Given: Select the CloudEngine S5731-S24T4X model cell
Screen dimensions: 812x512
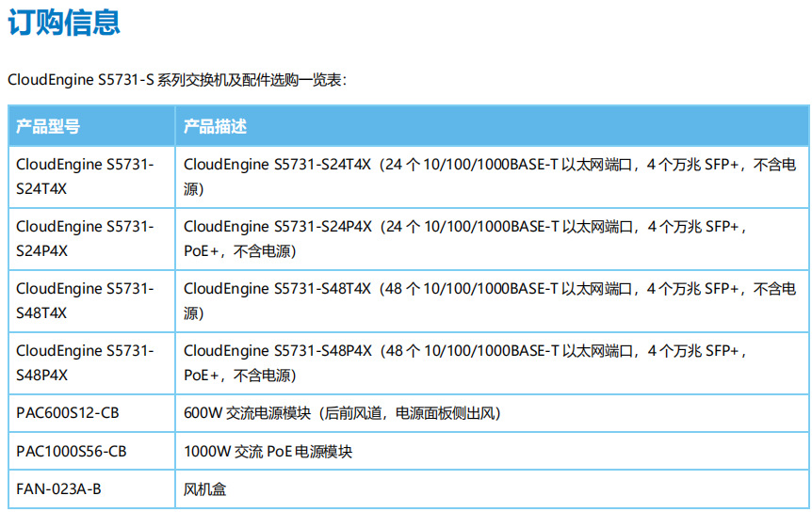Looking at the screenshot, I should coord(91,177).
